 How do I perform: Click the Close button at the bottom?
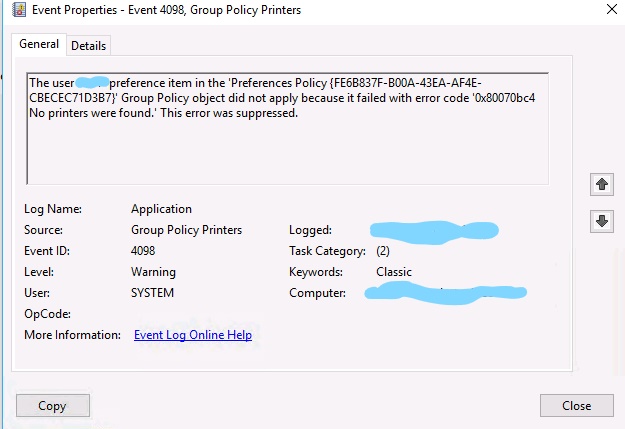pyautogui.click(x=576, y=406)
